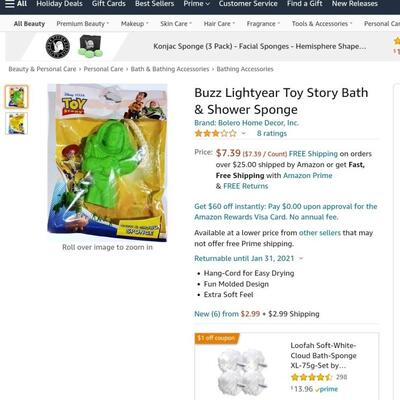Click New (6) from $2.99 offer link
400x400 pixels.
pyautogui.click(x=227, y=314)
